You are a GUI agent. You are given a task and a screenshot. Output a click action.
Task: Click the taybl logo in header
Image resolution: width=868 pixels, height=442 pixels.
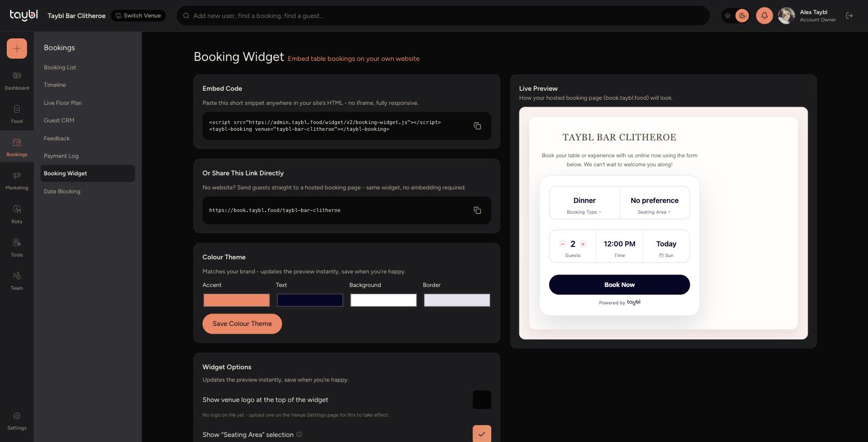tap(24, 15)
